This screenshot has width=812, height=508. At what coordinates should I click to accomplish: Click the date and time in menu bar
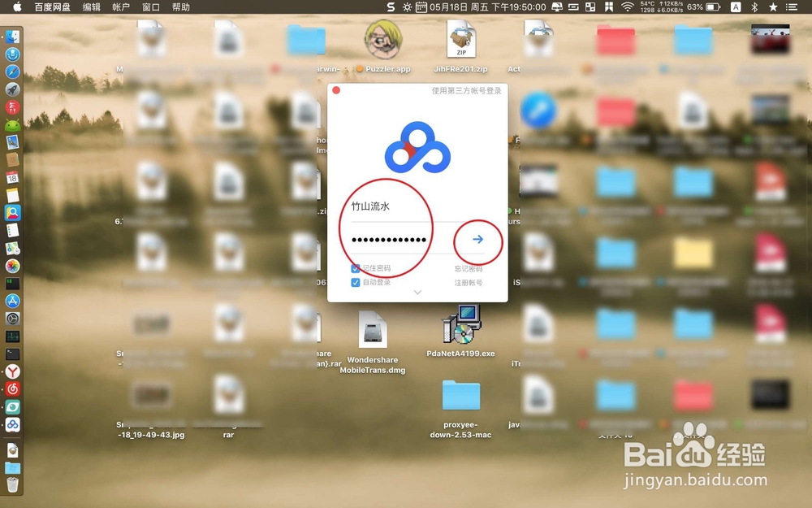(487, 7)
